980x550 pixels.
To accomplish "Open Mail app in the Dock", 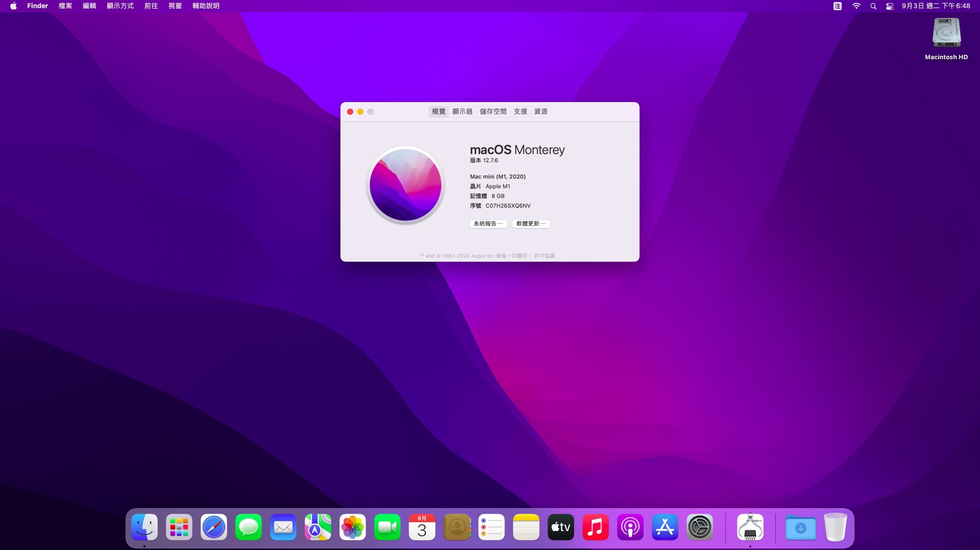I will 283,527.
